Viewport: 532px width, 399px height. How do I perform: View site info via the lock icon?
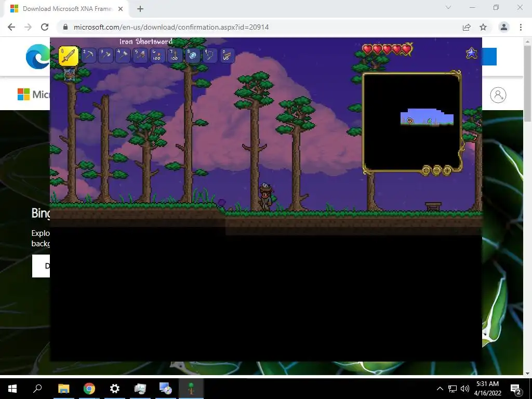click(65, 27)
